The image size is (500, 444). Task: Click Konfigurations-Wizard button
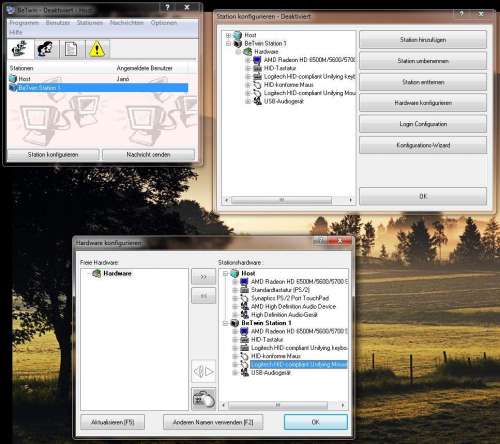[423, 145]
